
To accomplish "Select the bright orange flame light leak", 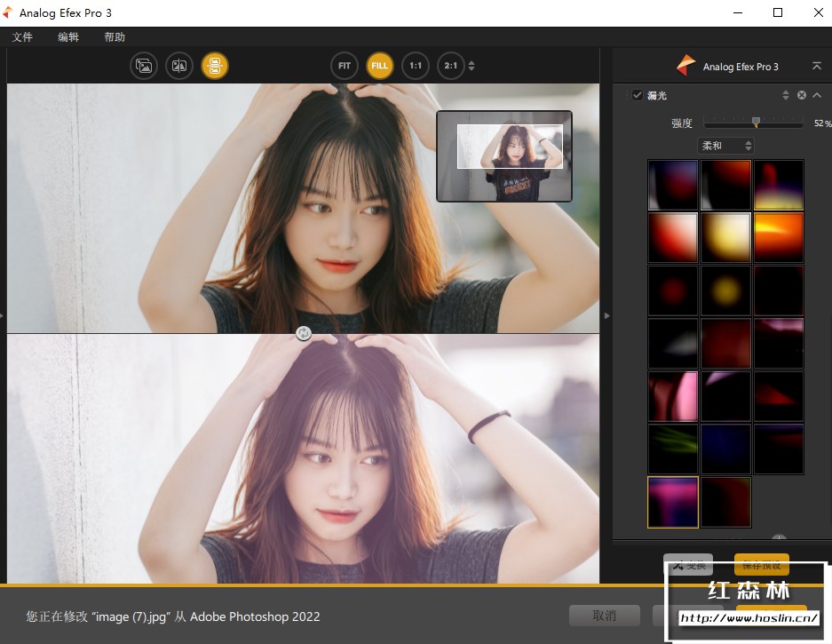I will point(779,238).
